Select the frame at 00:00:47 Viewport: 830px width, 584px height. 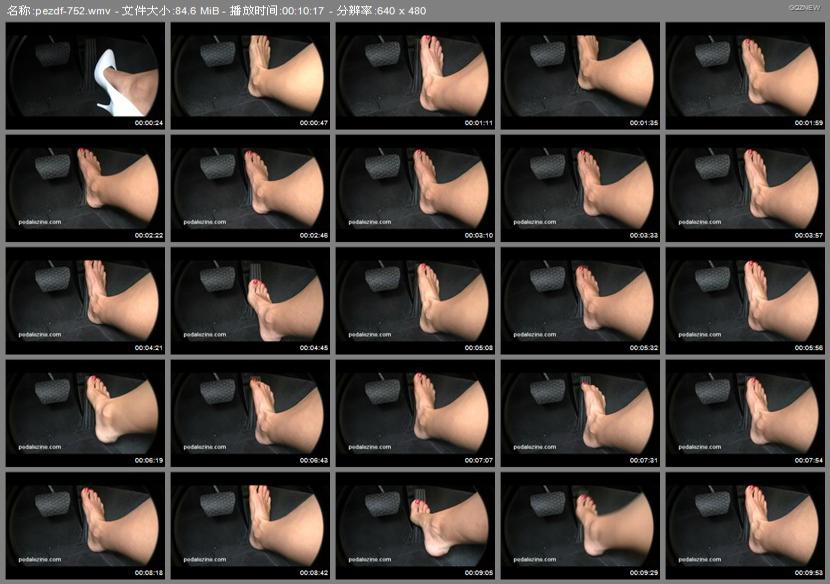click(x=250, y=75)
